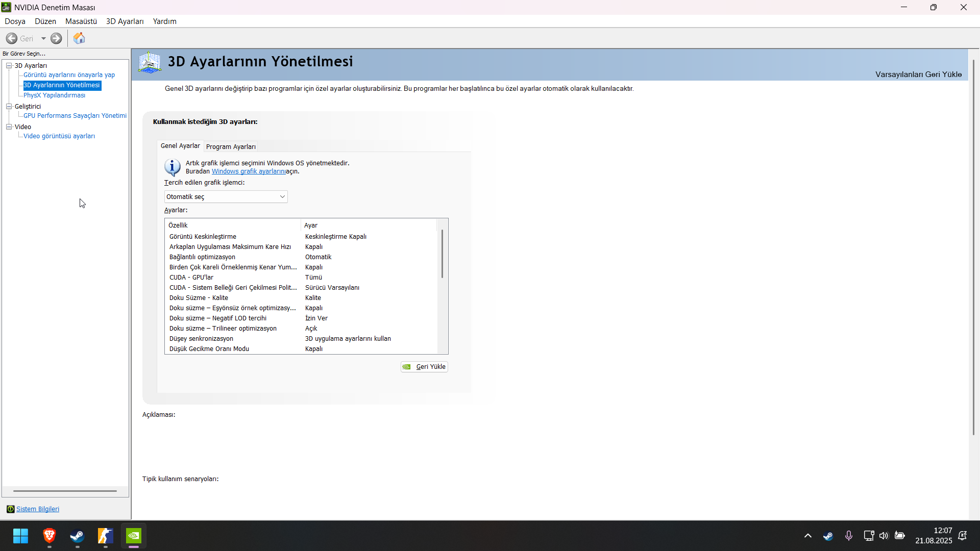Viewport: 980px width, 551px height.
Task: Click the Keskinleştirme Kapalı value
Action: click(x=336, y=237)
